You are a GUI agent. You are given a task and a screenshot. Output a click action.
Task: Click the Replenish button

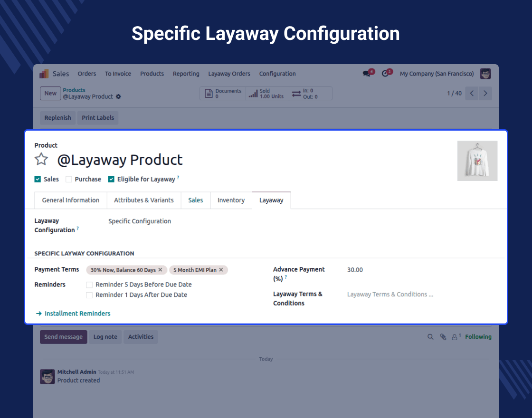[x=57, y=118]
